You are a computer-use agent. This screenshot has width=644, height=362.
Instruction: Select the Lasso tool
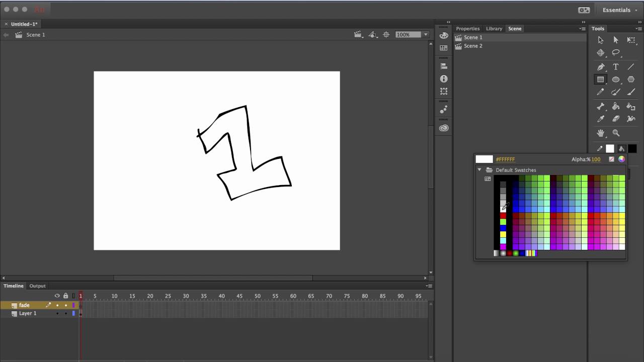click(x=616, y=53)
